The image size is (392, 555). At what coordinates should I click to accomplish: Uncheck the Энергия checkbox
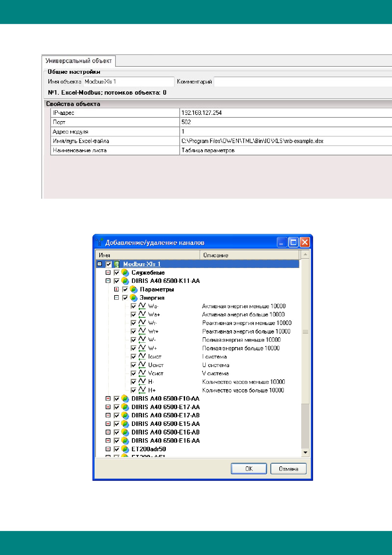pyautogui.click(x=125, y=298)
